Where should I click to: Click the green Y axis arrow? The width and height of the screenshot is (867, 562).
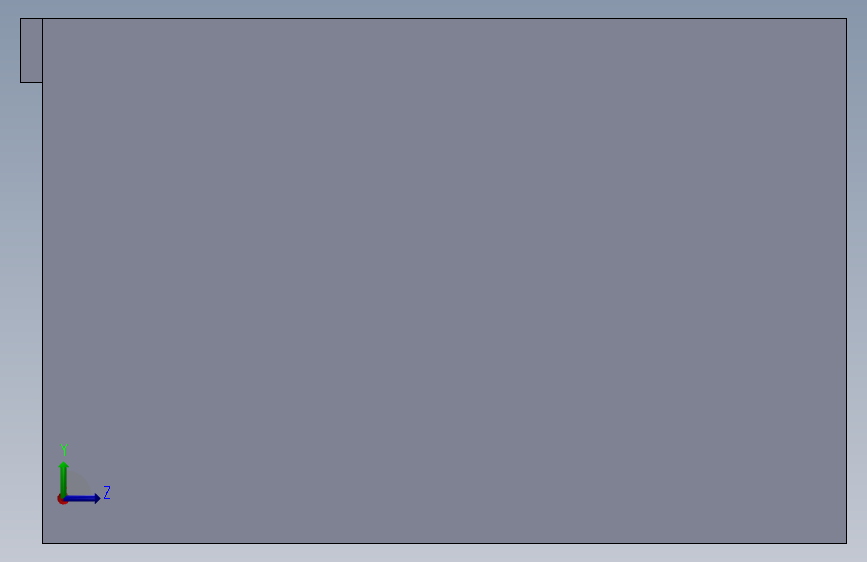[x=64, y=478]
